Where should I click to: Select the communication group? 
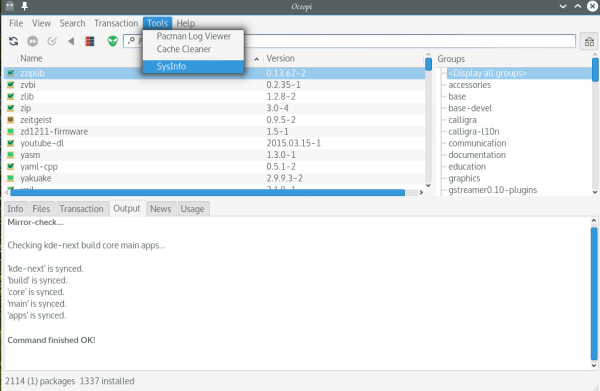477,143
